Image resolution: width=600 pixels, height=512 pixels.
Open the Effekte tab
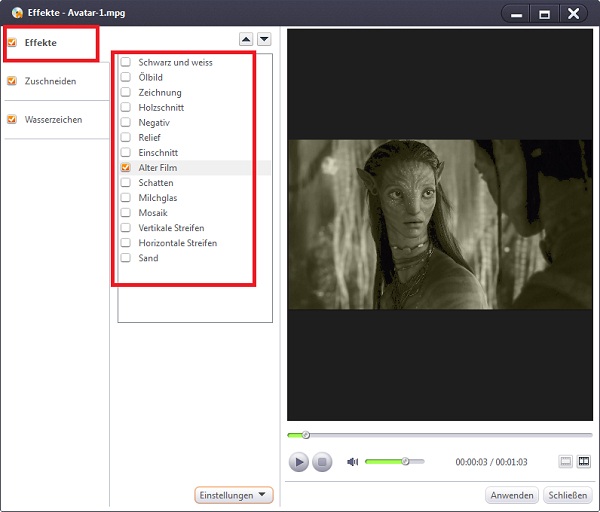coord(41,42)
